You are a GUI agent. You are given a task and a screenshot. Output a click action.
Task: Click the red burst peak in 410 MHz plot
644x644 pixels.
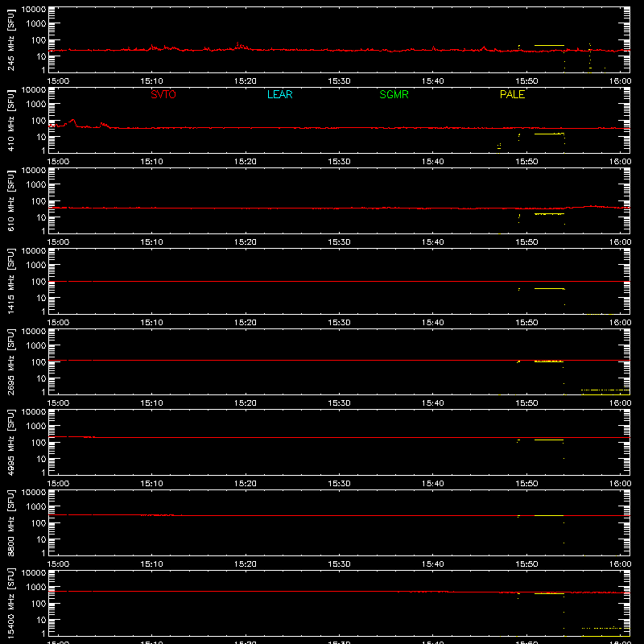pos(73,120)
